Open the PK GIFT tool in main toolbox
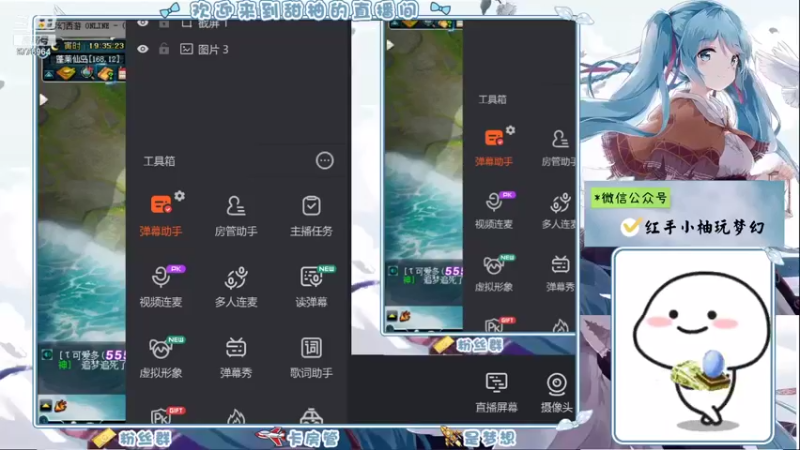Image resolution: width=800 pixels, height=450 pixels. point(166,415)
